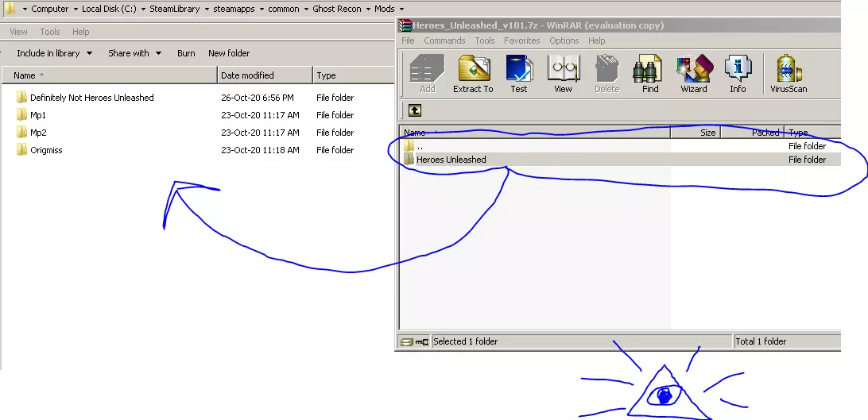868x420 pixels.
Task: Open the Help menu in Explorer
Action: tap(81, 32)
